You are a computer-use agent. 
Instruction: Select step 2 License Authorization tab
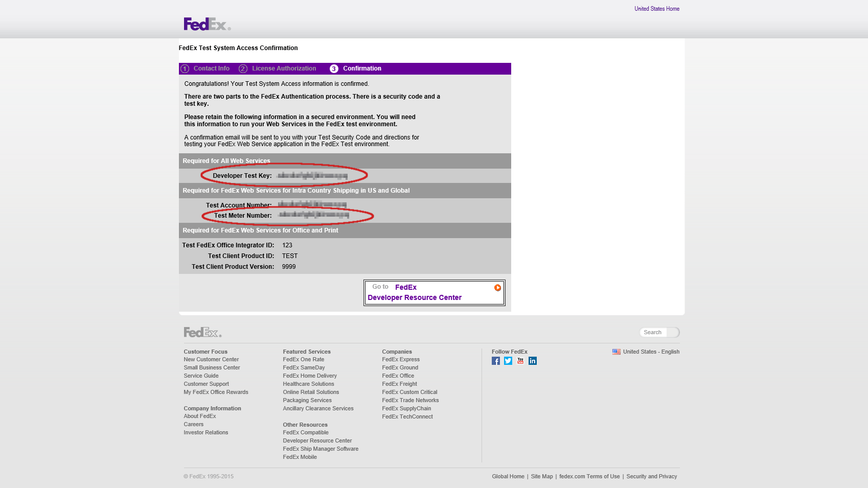(278, 68)
